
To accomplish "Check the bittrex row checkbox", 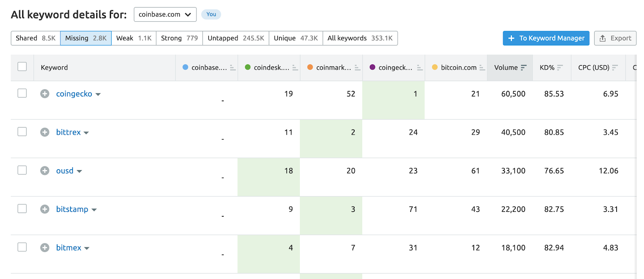I will [22, 132].
